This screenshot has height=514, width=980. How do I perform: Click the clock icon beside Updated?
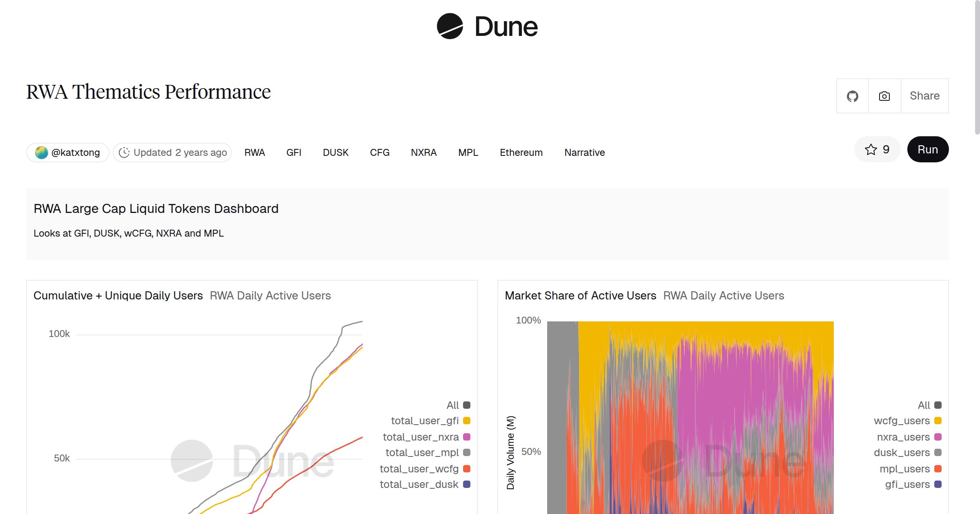coord(124,153)
